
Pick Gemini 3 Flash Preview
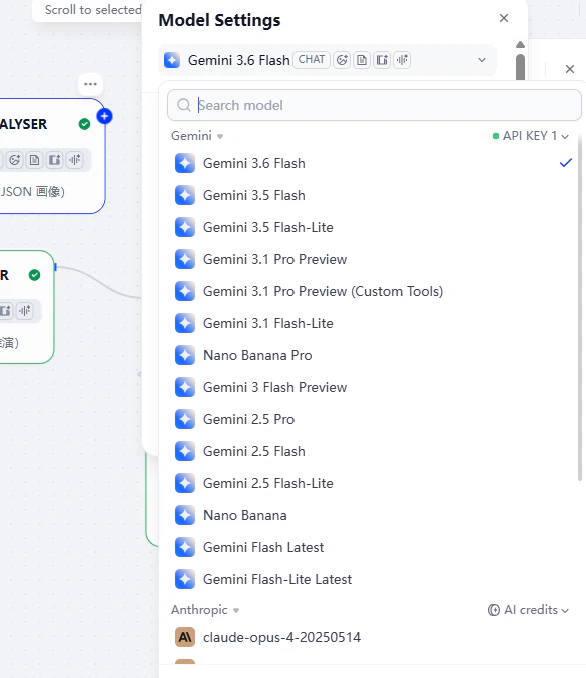click(372, 387)
